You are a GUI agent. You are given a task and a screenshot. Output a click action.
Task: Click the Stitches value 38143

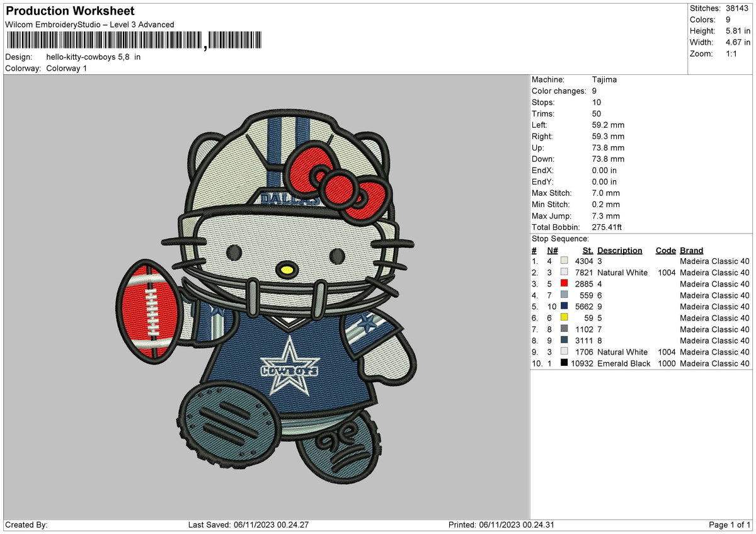[738, 8]
